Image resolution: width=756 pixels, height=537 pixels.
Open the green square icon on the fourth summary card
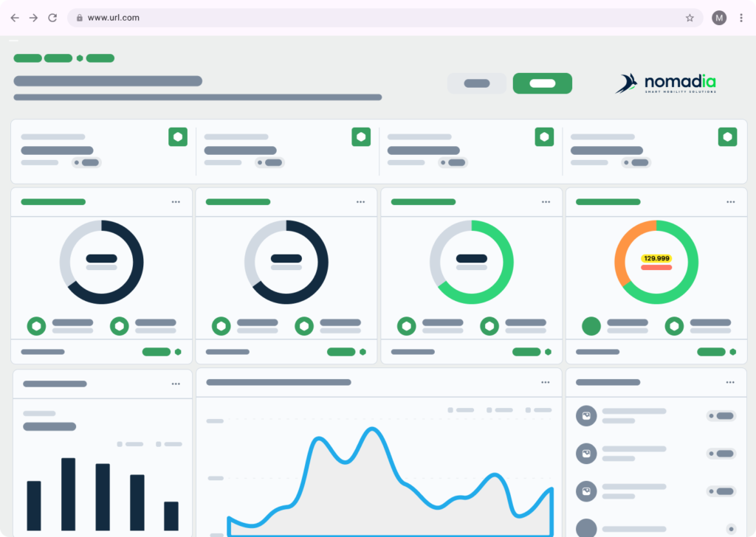click(x=728, y=136)
